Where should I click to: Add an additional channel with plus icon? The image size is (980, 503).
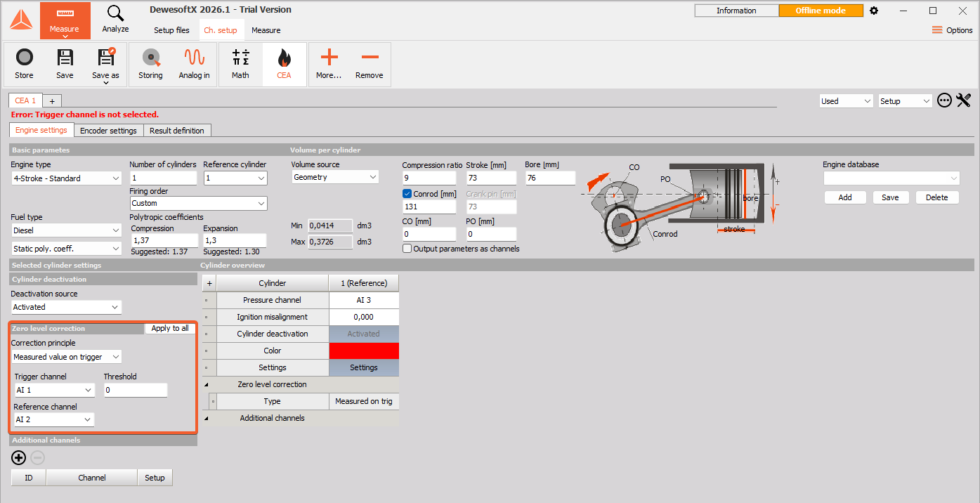19,458
